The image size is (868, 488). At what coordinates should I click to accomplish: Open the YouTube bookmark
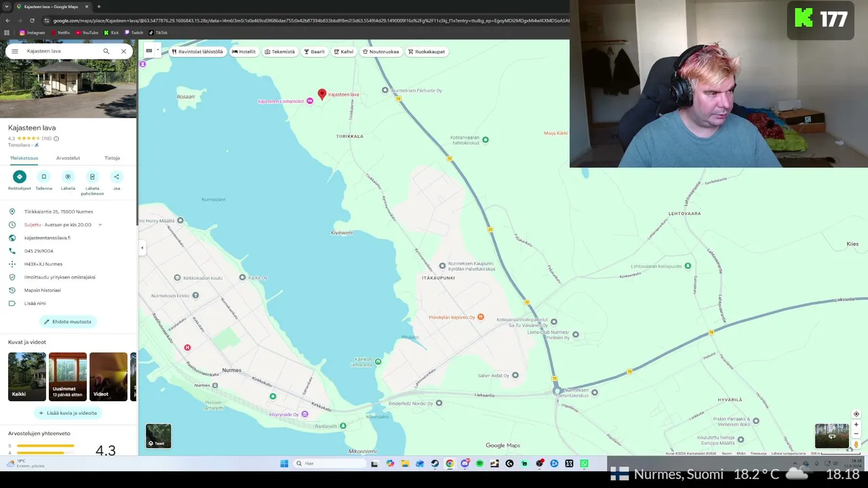[x=87, y=33]
